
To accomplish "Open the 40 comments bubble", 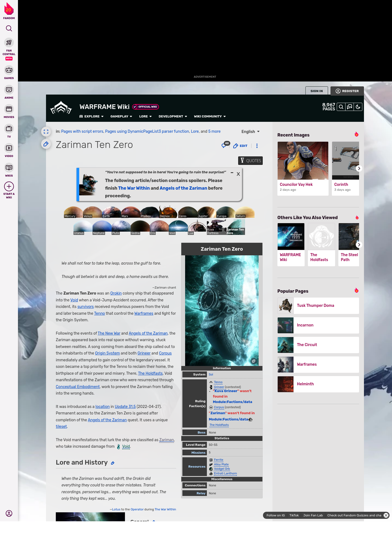I will (226, 145).
